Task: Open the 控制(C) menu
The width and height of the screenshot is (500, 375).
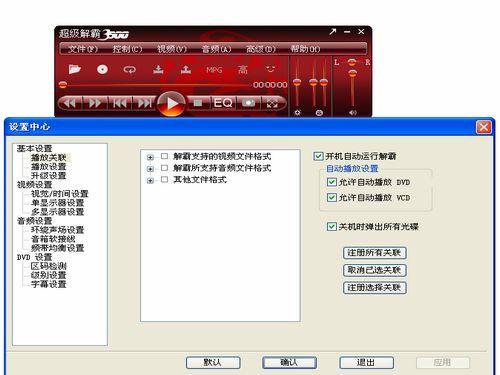Action: click(127, 49)
